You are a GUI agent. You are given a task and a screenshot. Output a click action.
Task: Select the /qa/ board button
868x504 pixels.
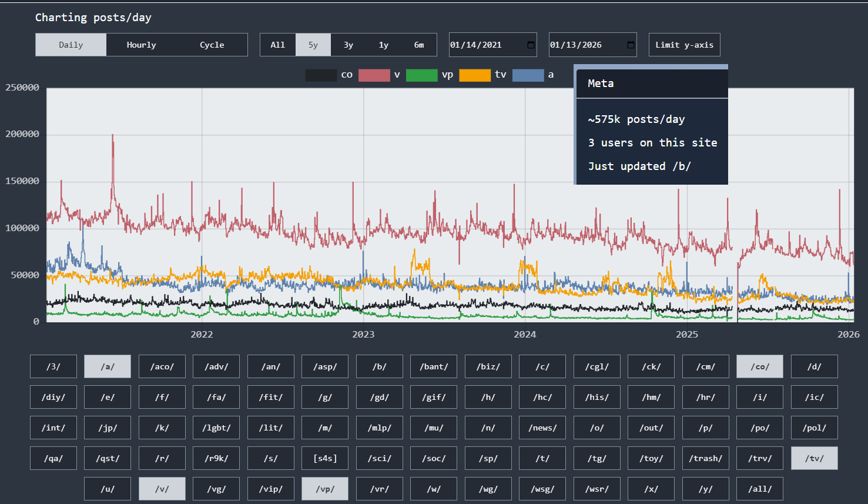(x=53, y=458)
